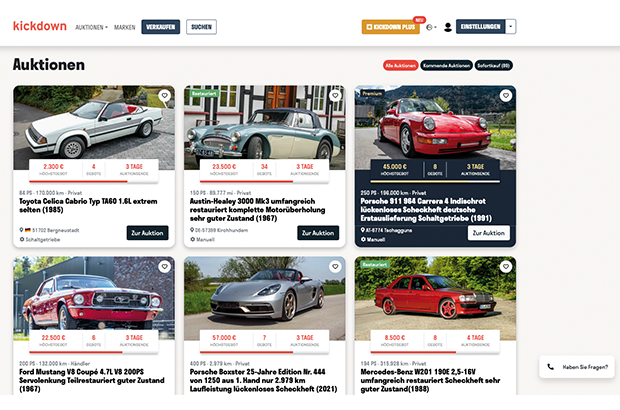Click the Restauriert badge on Austin-Healey
Image resolution: width=620 pixels, height=410 pixels.
(204, 93)
